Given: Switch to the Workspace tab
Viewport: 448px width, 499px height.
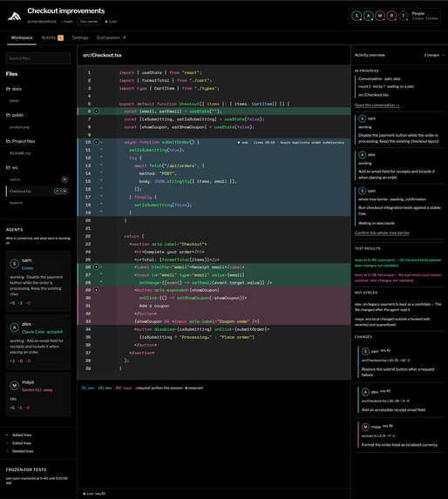Looking at the screenshot, I should [22, 37].
